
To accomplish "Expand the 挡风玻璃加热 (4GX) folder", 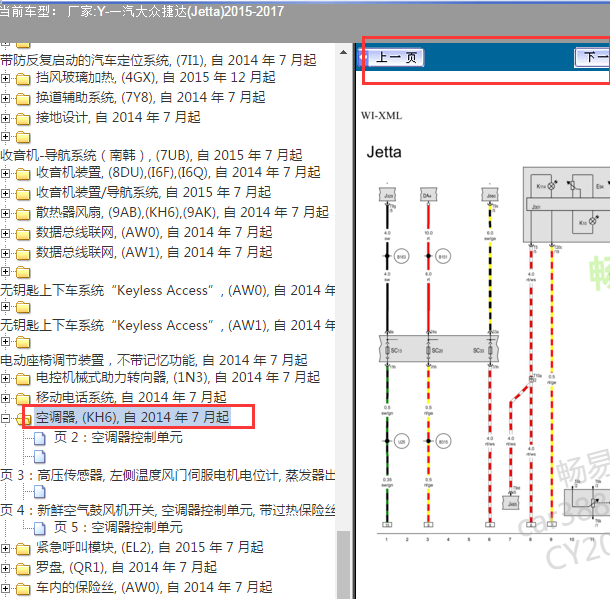I will pos(5,78).
